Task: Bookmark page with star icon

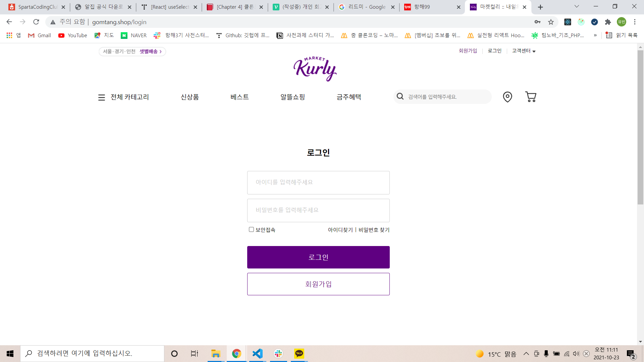Action: [551, 22]
